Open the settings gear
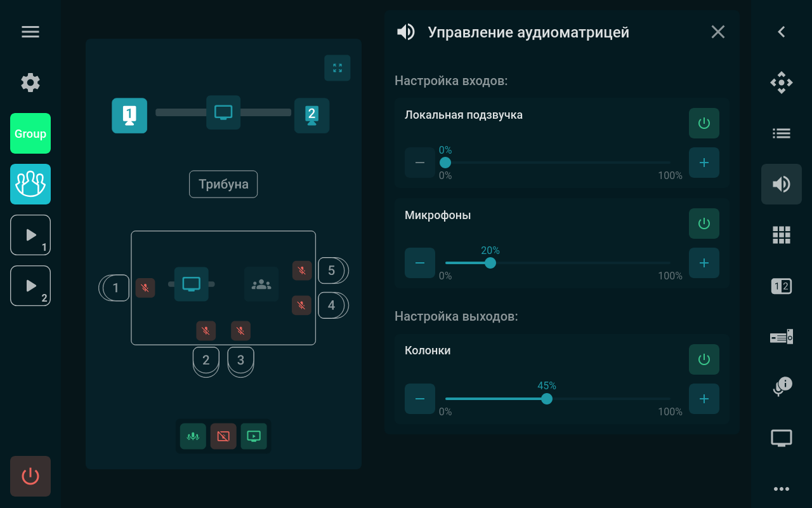 [x=30, y=83]
